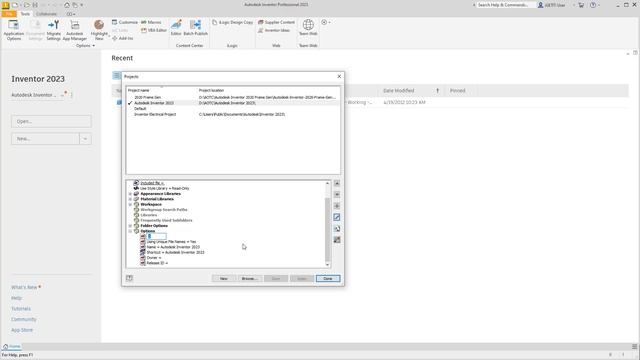Click the Browse... button in Projects dialog
The width and height of the screenshot is (640, 360).
tap(249, 278)
